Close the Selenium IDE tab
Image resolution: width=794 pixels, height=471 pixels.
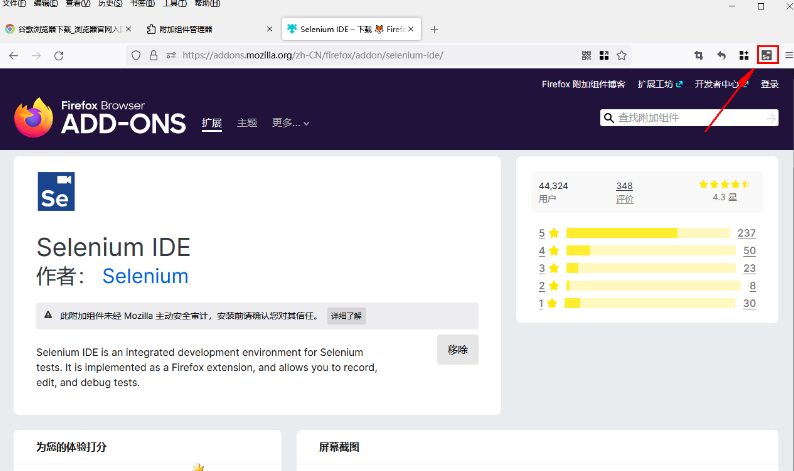(x=411, y=29)
